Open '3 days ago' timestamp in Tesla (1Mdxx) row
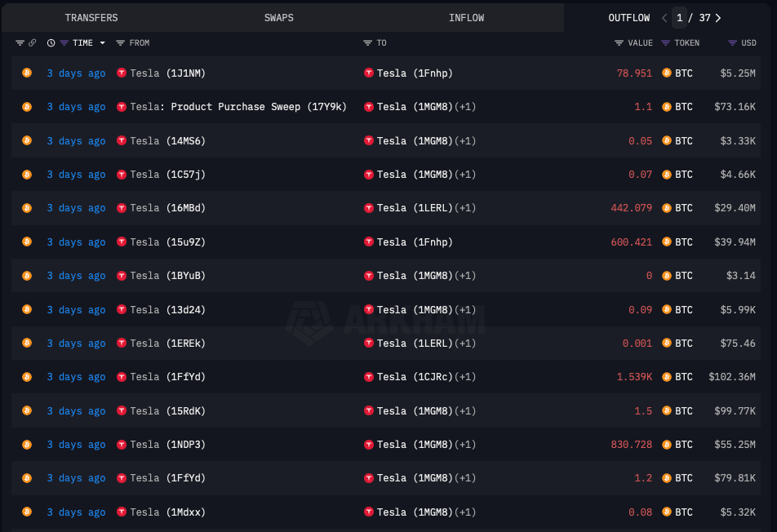Screen dimensions: 777x532 click(77, 512)
